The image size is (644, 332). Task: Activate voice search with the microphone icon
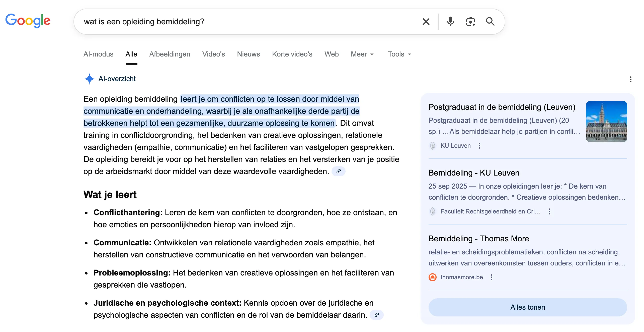click(x=450, y=21)
